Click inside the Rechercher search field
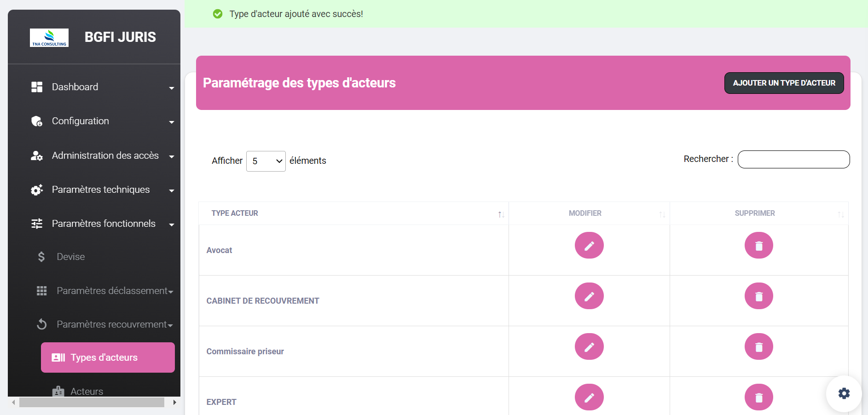Image resolution: width=868 pixels, height=415 pixels. coord(793,160)
